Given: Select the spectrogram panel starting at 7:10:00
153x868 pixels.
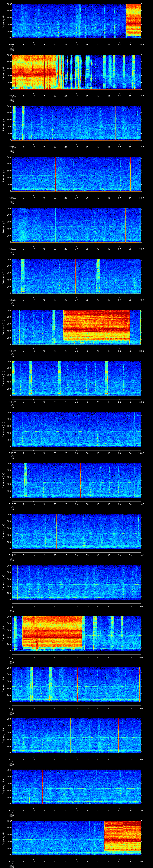Looking at the screenshot, I should click(77, 481).
